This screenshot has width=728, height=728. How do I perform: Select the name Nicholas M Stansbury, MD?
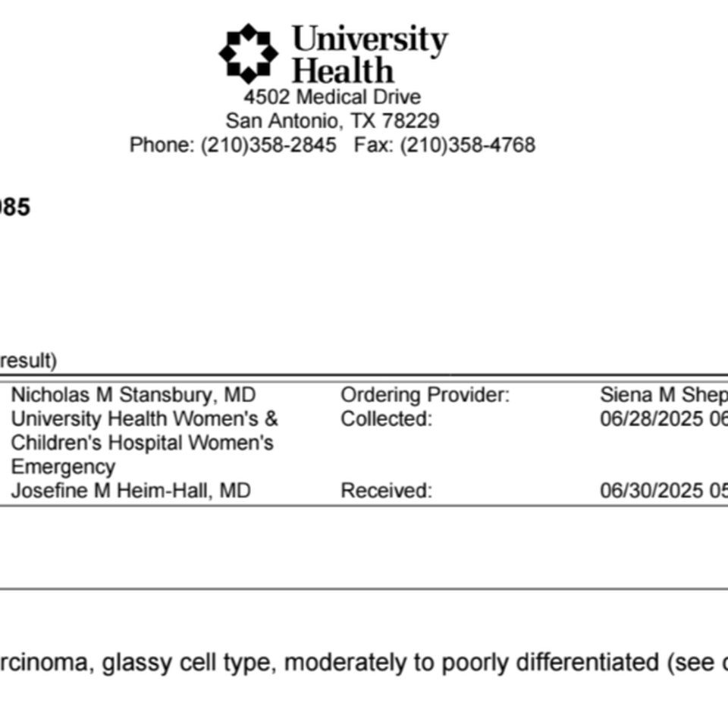point(133,395)
